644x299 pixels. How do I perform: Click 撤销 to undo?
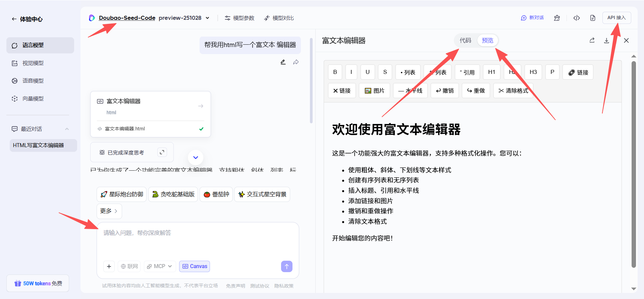tap(445, 91)
